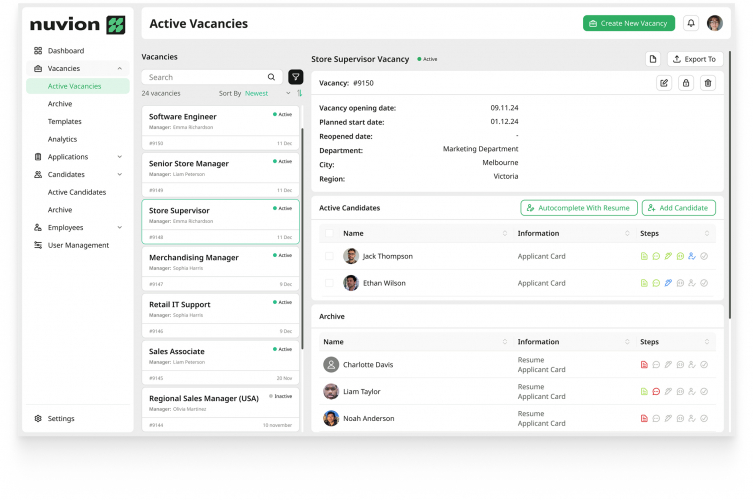This screenshot has height=500, width=753.
Task: Lock vacancy #9150 with padlock icon
Action: pyautogui.click(x=686, y=83)
